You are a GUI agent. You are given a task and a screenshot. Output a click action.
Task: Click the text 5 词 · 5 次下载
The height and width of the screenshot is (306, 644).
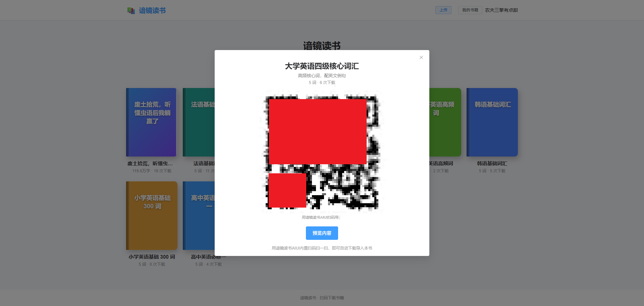[492, 171]
